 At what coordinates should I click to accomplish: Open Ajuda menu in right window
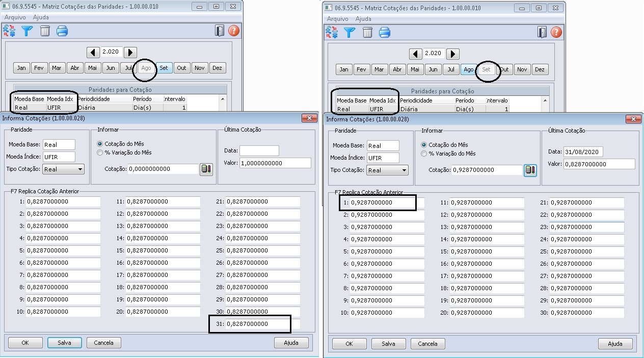point(363,19)
